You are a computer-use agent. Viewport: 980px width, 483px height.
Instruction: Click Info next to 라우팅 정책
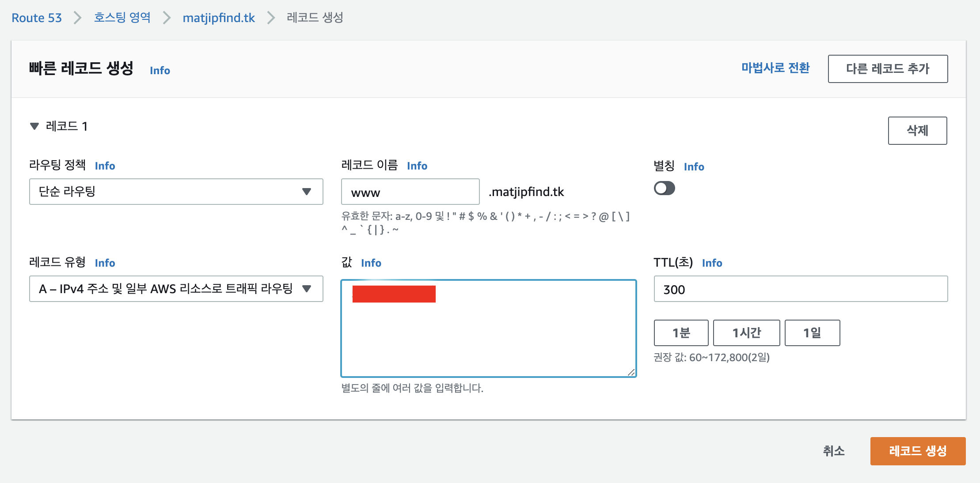click(105, 166)
